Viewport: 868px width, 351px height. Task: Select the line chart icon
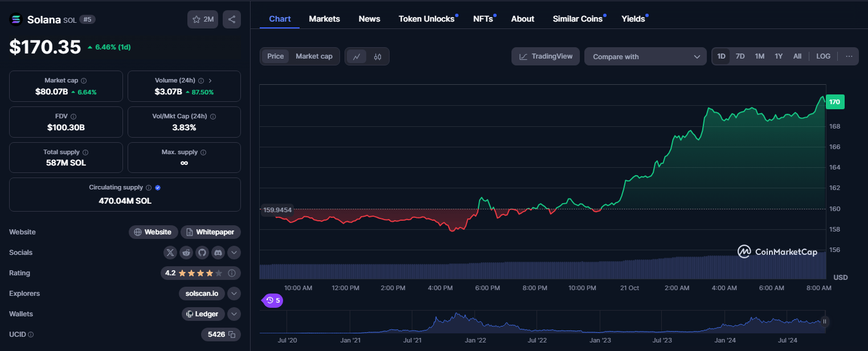coord(357,56)
